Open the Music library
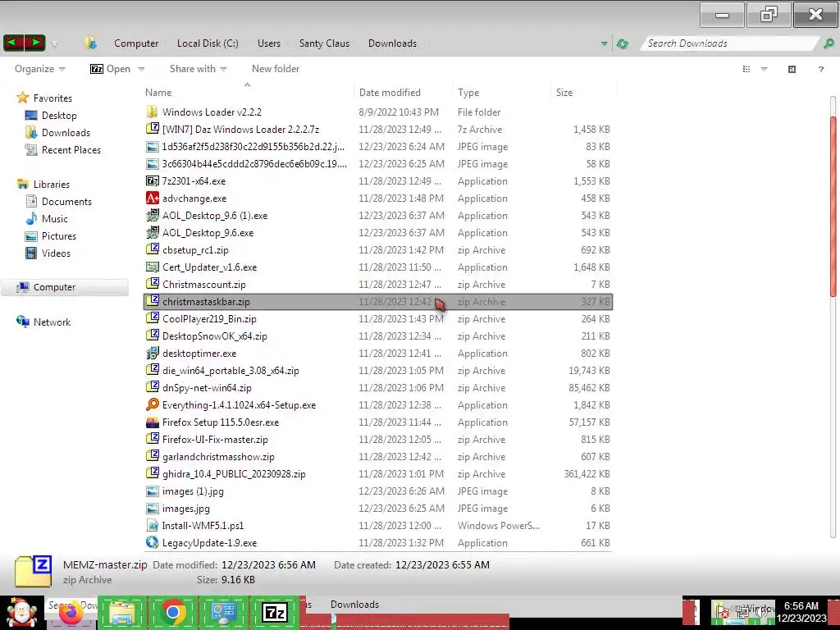 (55, 218)
